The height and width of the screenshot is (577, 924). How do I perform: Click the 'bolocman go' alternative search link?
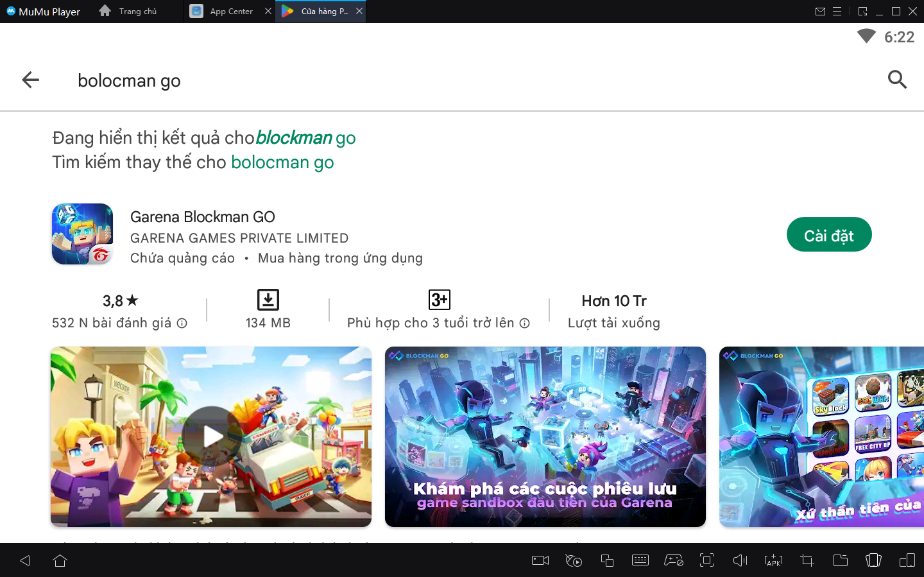coord(282,162)
